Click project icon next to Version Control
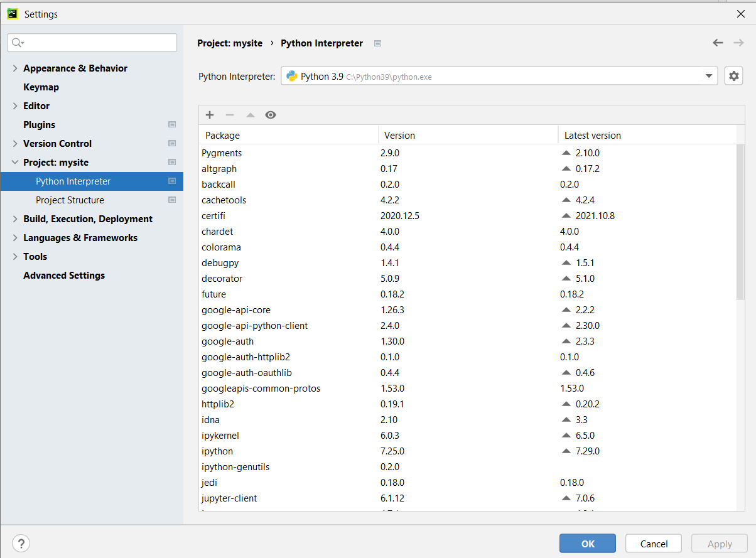The width and height of the screenshot is (756, 558). (172, 144)
